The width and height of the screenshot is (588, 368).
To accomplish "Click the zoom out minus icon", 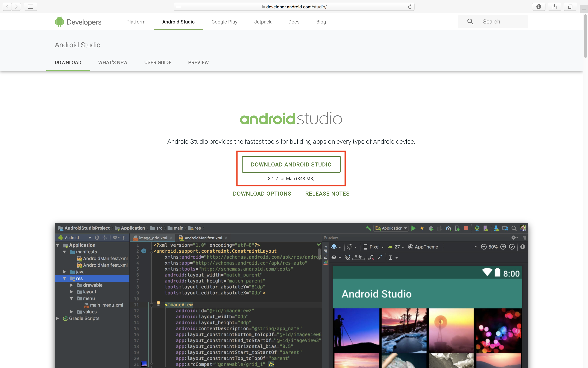I will pos(484,247).
